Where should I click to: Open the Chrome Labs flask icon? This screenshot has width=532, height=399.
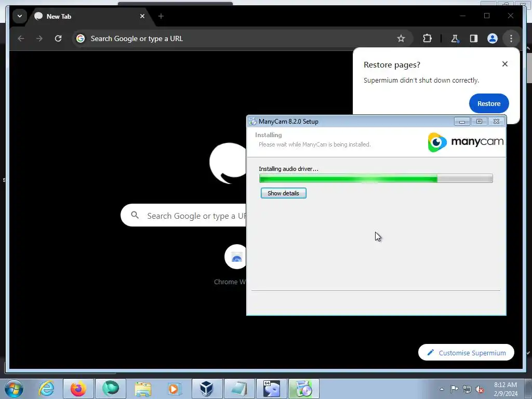point(455,38)
